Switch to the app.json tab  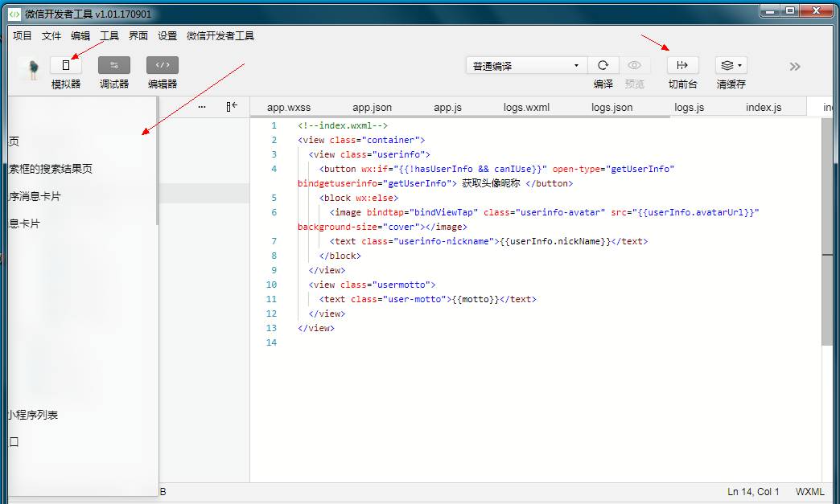pos(372,107)
